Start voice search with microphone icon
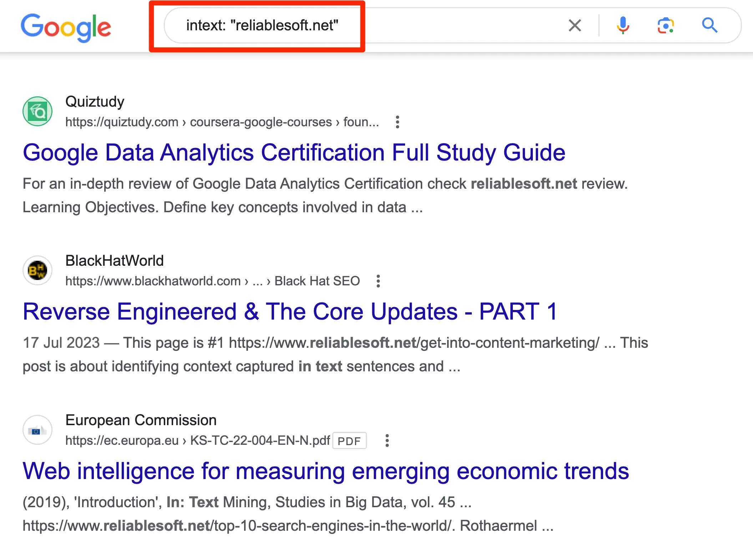The width and height of the screenshot is (753, 560). (623, 25)
